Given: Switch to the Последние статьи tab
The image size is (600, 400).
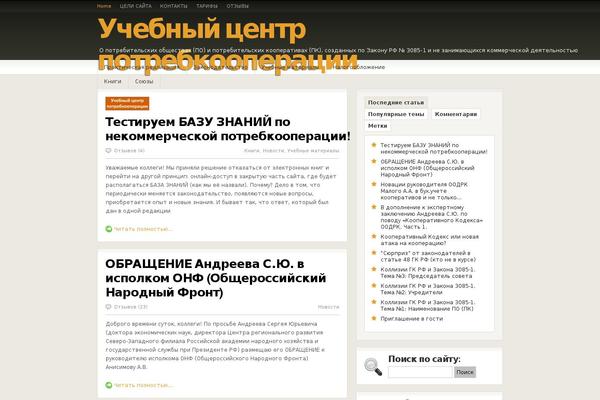Looking at the screenshot, I should coord(396,103).
